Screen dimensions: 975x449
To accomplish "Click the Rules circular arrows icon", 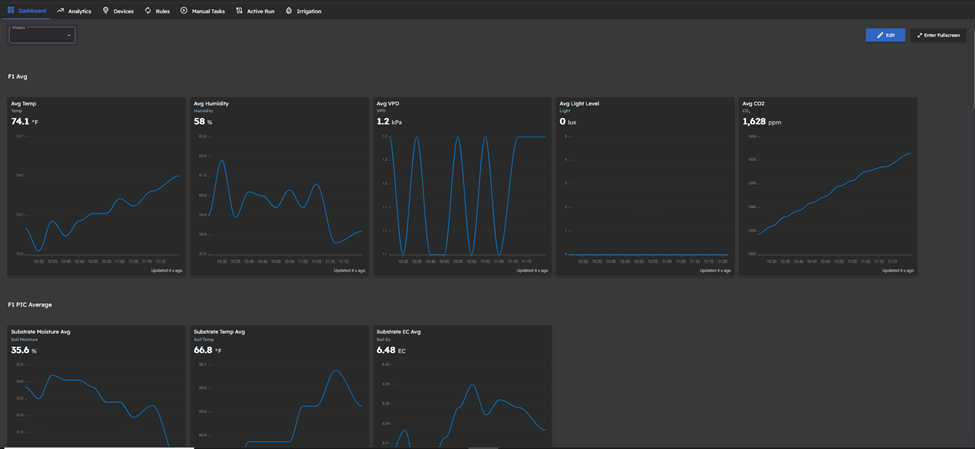I will pos(148,11).
